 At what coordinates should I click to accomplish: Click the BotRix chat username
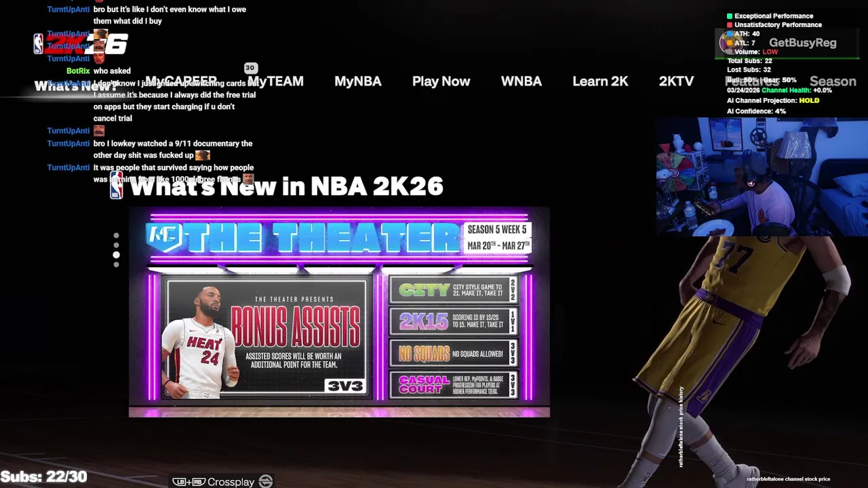pos(78,70)
